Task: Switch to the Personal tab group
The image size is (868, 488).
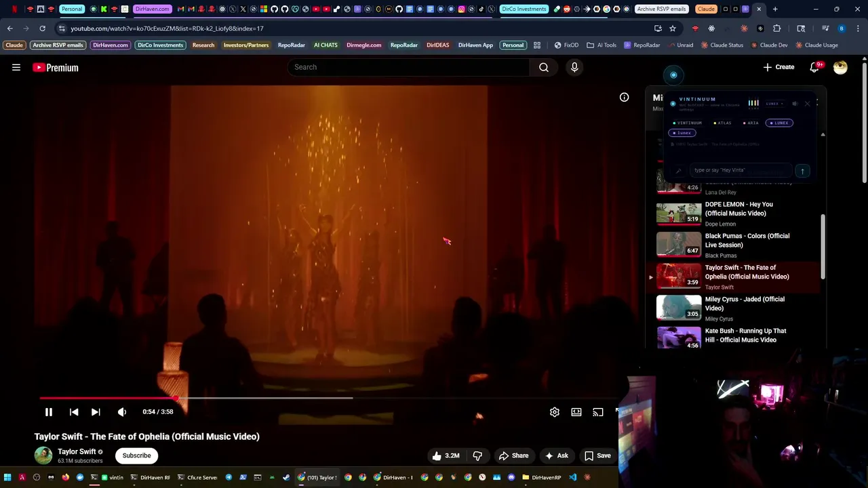Action: click(x=71, y=9)
